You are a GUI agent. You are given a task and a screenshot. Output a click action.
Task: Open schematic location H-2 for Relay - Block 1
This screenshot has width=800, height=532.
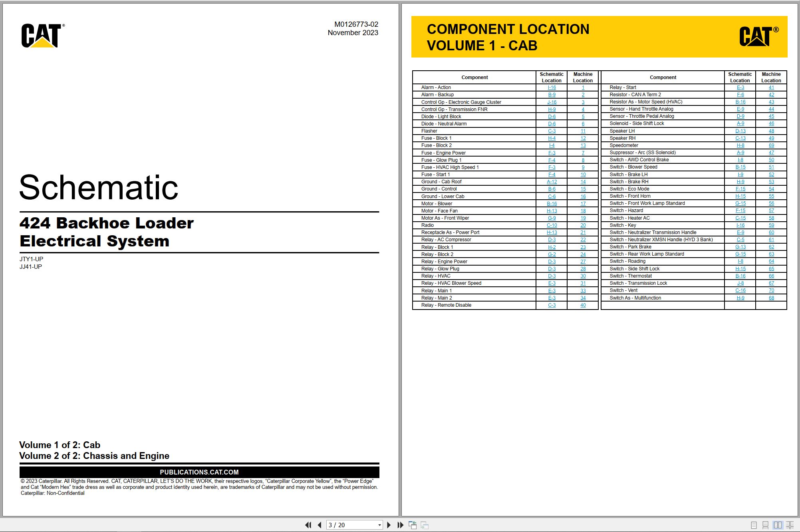pos(552,247)
